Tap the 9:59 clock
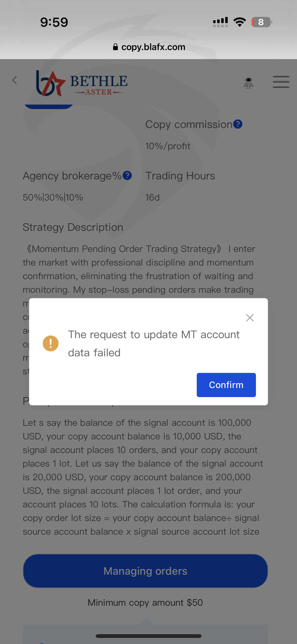 [54, 22]
